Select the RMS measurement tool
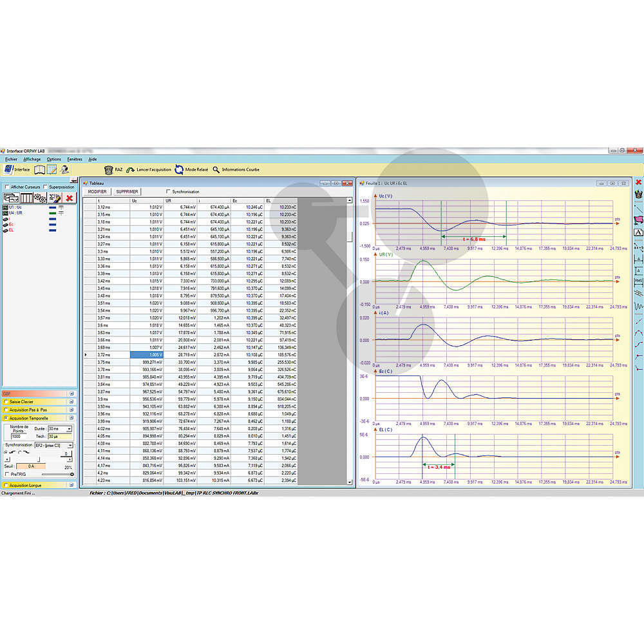 coord(638,281)
